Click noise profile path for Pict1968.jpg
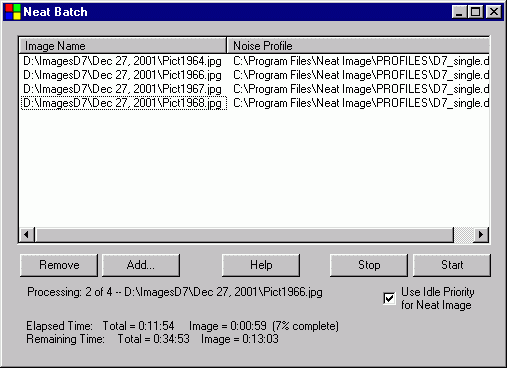Screen dimensions: 507x368 tap(361, 103)
